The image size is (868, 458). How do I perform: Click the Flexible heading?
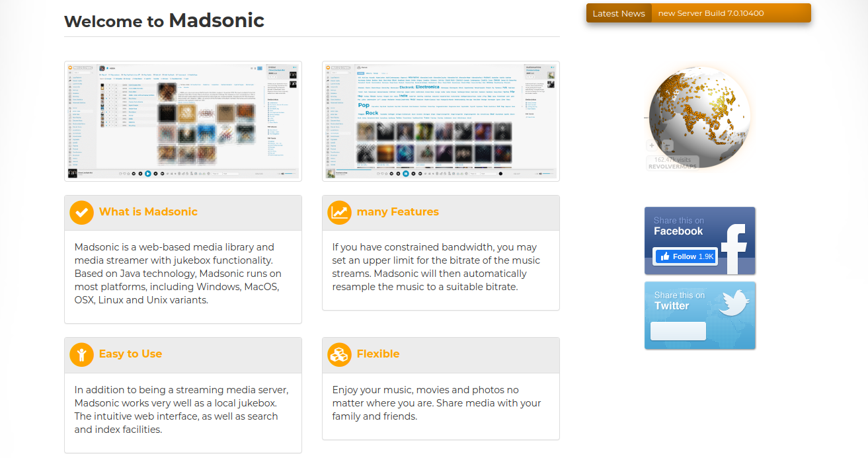click(x=378, y=354)
